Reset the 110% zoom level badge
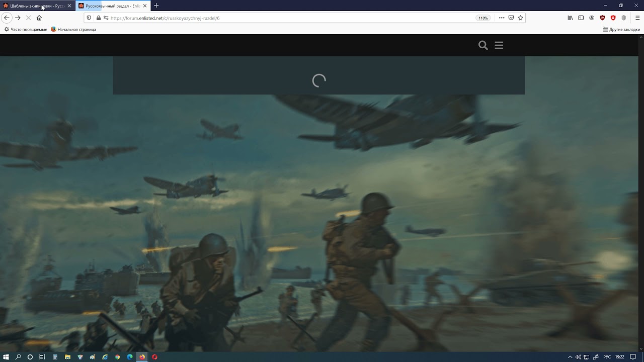 click(483, 18)
